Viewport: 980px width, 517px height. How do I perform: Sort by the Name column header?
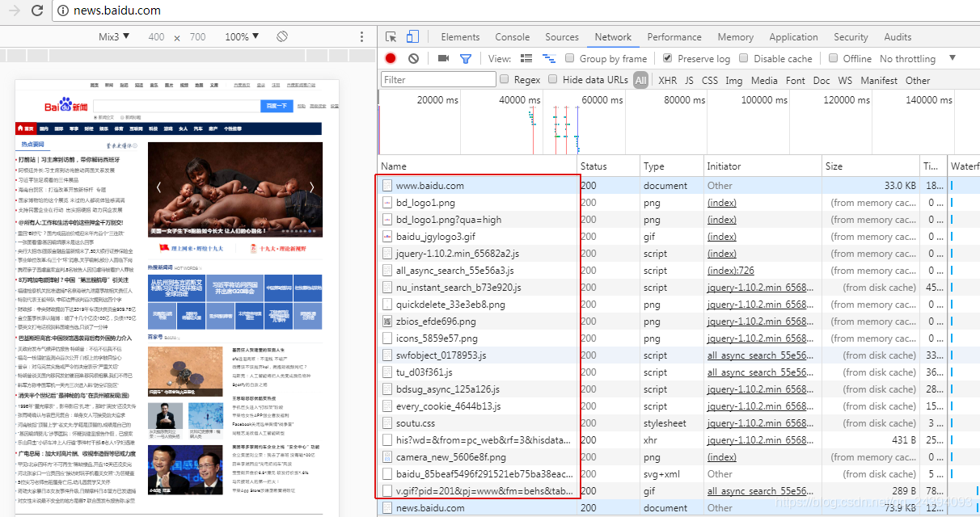point(478,166)
